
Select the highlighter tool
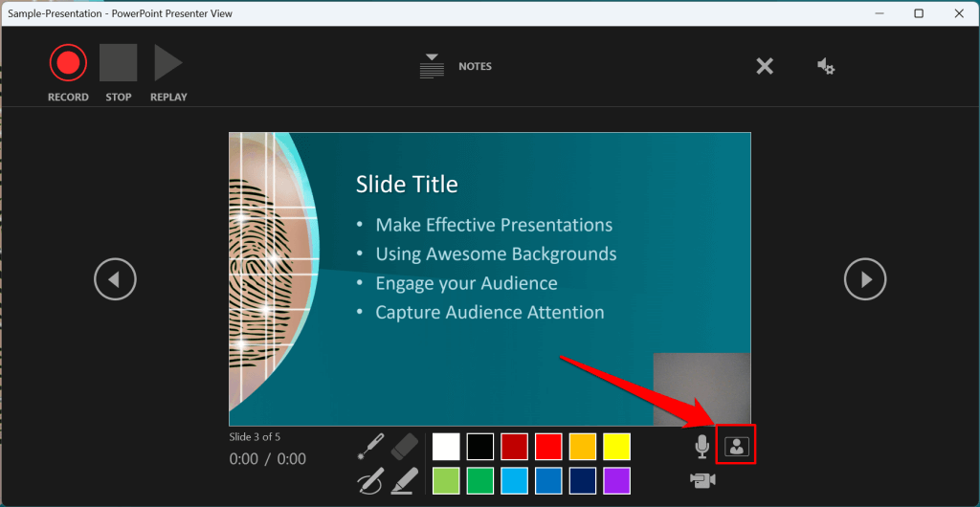405,479
